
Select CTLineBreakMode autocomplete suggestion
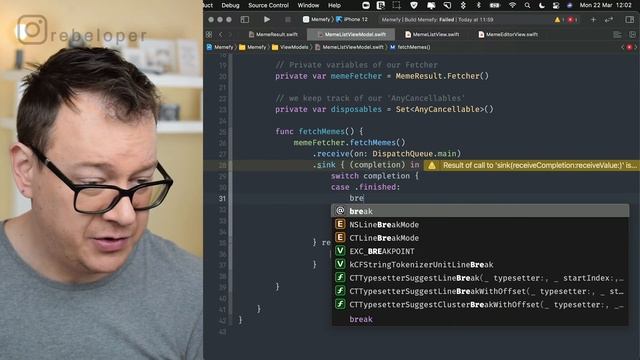click(480, 238)
